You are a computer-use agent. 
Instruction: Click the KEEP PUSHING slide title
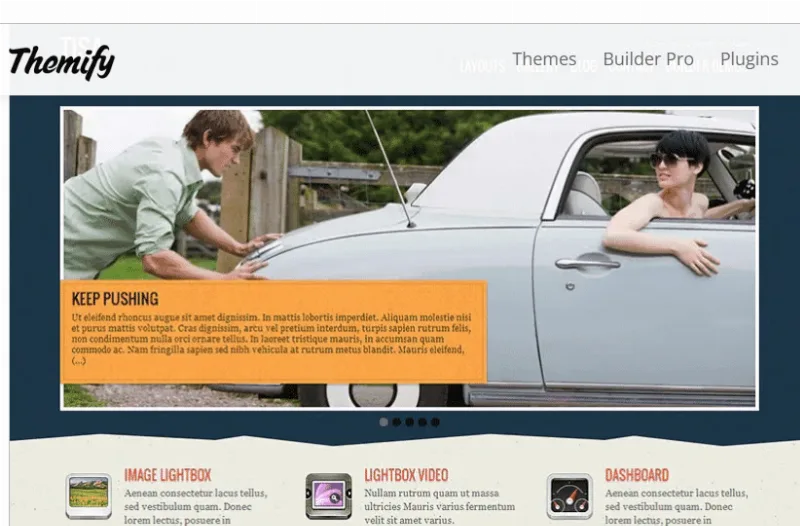click(115, 298)
